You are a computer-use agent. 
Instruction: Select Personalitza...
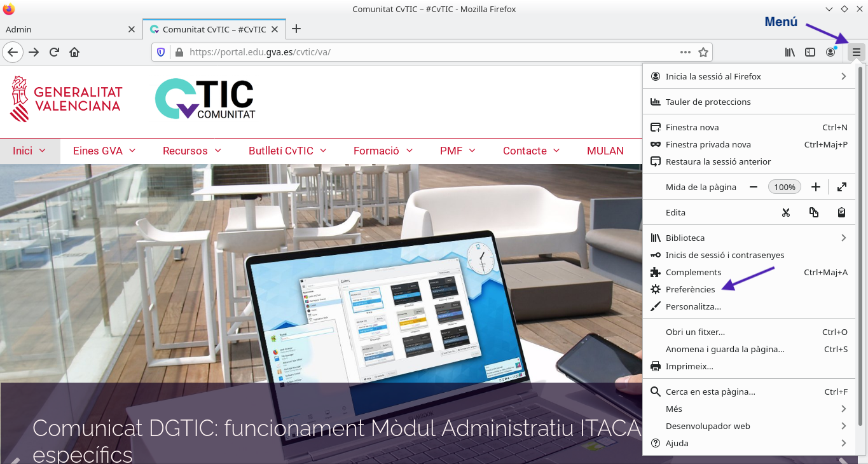tap(749, 306)
